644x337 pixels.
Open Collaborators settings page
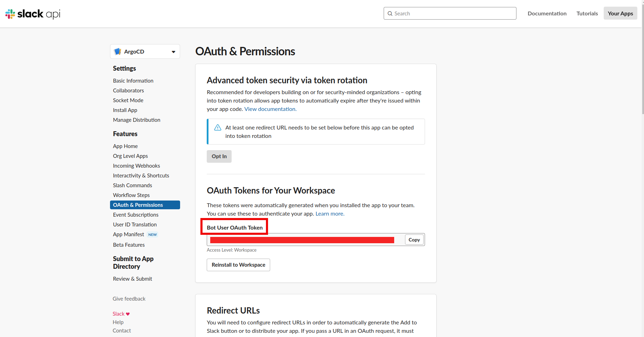coord(128,90)
